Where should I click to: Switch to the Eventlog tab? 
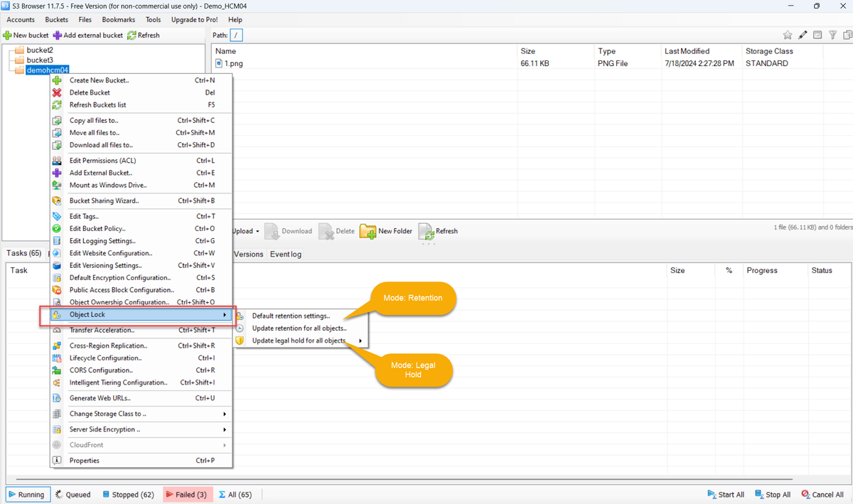click(285, 254)
